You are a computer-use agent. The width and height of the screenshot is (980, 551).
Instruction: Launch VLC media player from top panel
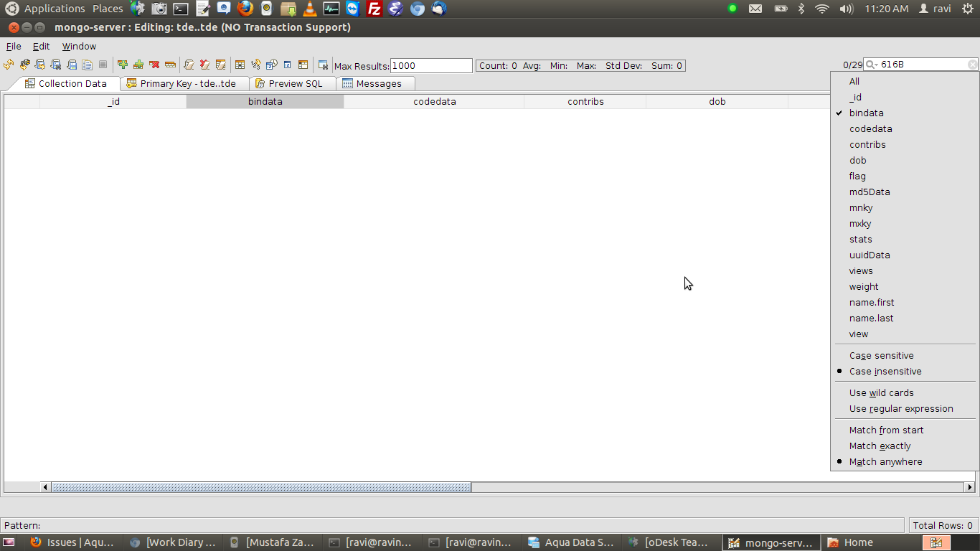point(309,9)
